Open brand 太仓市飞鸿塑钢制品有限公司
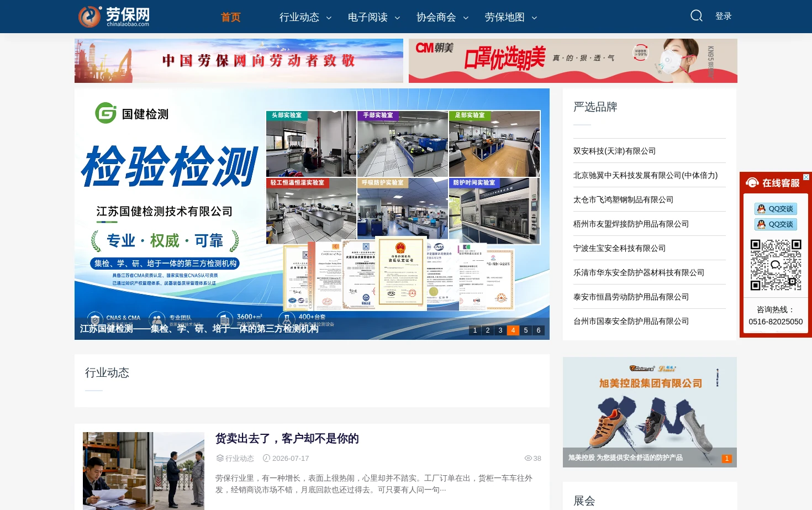 (x=623, y=199)
